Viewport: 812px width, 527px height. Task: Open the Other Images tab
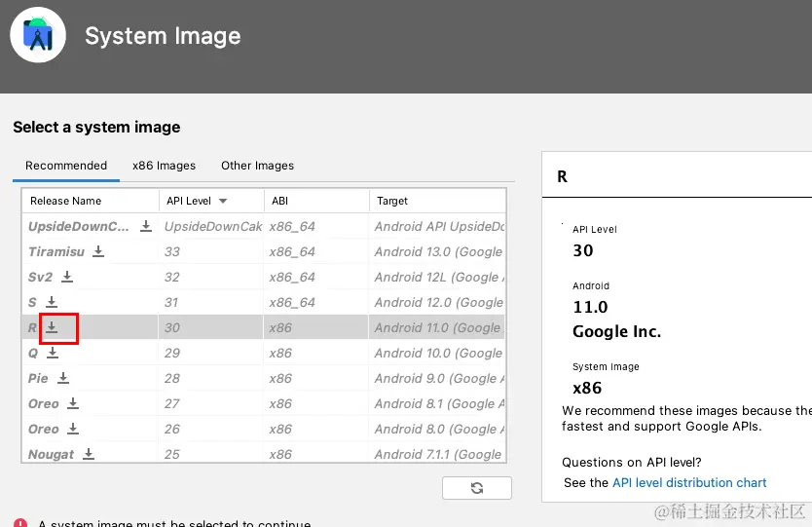pos(257,166)
